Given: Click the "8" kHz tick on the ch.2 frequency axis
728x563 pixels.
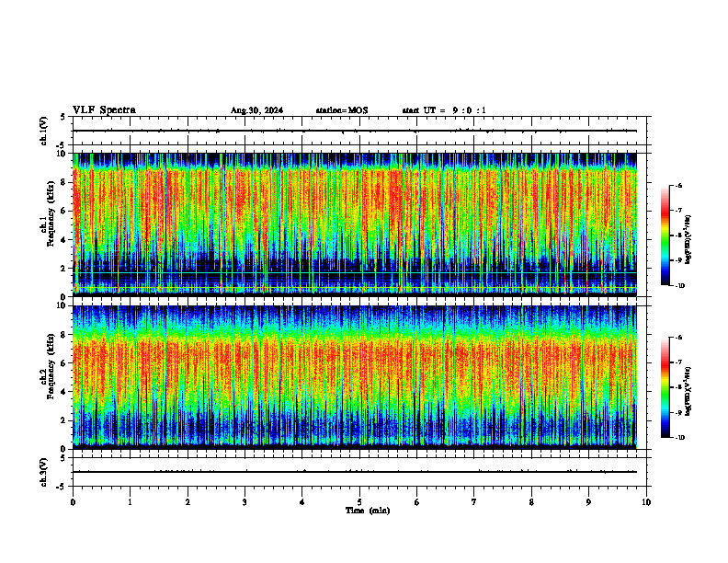Looking at the screenshot, I should point(65,334).
